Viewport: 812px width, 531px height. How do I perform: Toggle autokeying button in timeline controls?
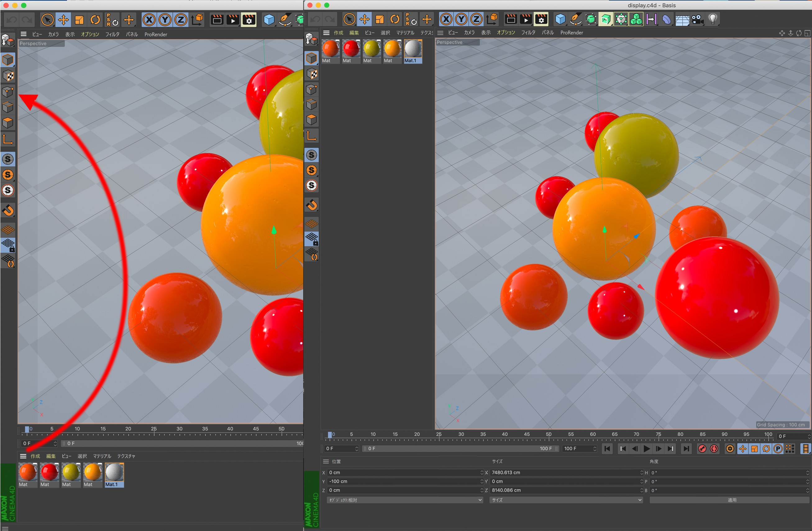(714, 449)
